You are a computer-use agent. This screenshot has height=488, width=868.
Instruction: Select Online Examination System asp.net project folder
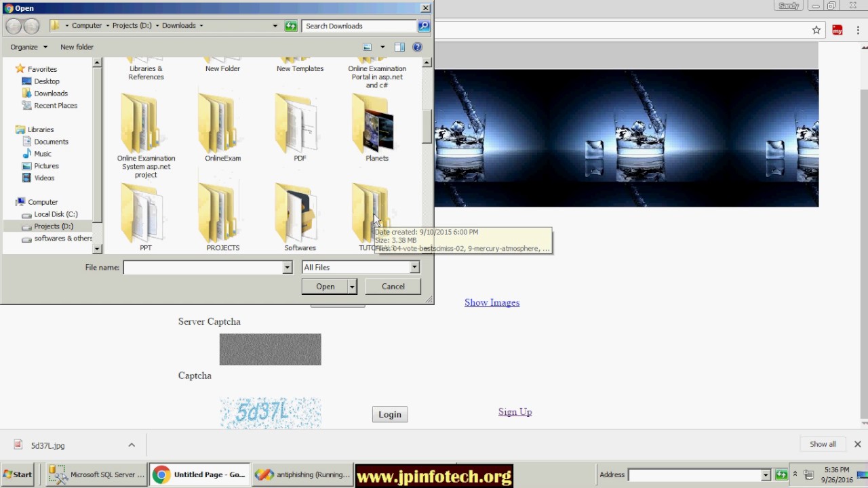[146, 136]
